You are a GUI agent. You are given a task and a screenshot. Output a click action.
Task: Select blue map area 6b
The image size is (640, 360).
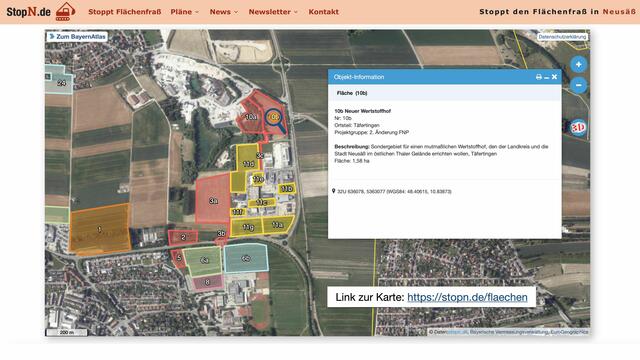245,258
